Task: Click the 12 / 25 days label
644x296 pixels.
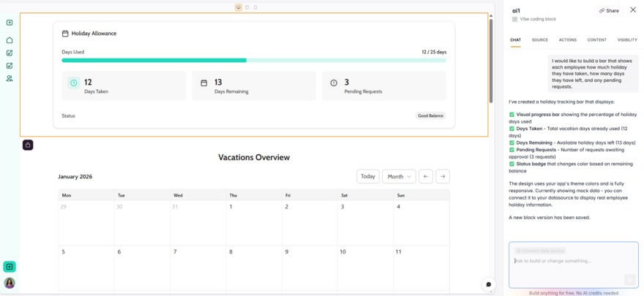Action: 434,52
